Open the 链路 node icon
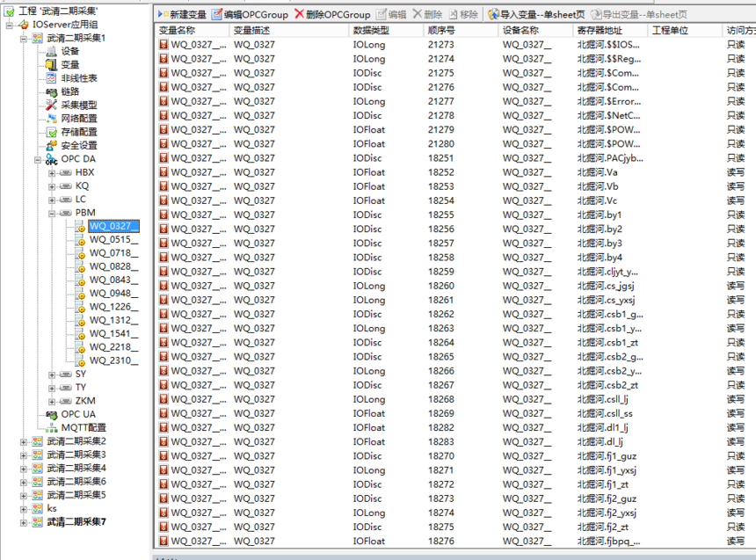The image size is (756, 560). pyautogui.click(x=51, y=91)
